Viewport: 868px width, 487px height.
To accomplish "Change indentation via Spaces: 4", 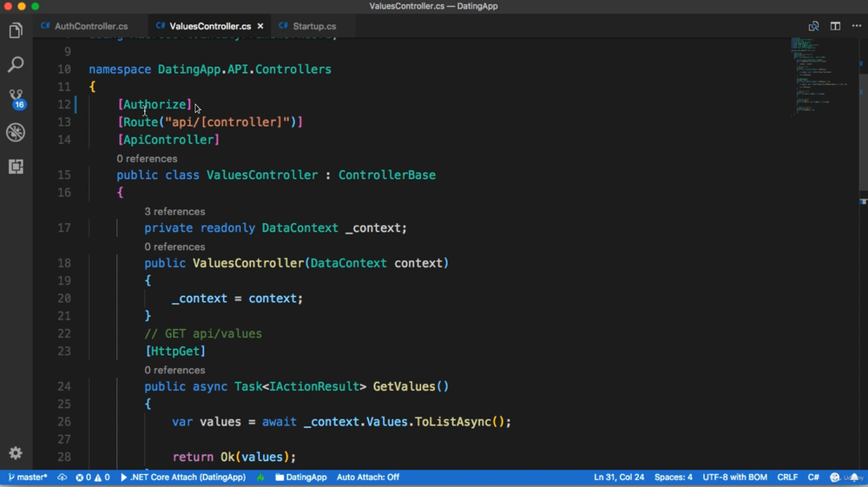I will [x=674, y=477].
